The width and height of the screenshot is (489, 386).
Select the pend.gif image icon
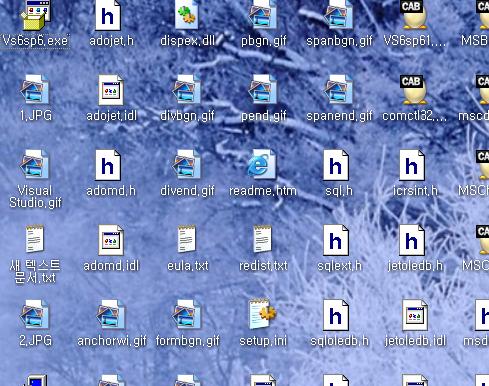coord(263,89)
